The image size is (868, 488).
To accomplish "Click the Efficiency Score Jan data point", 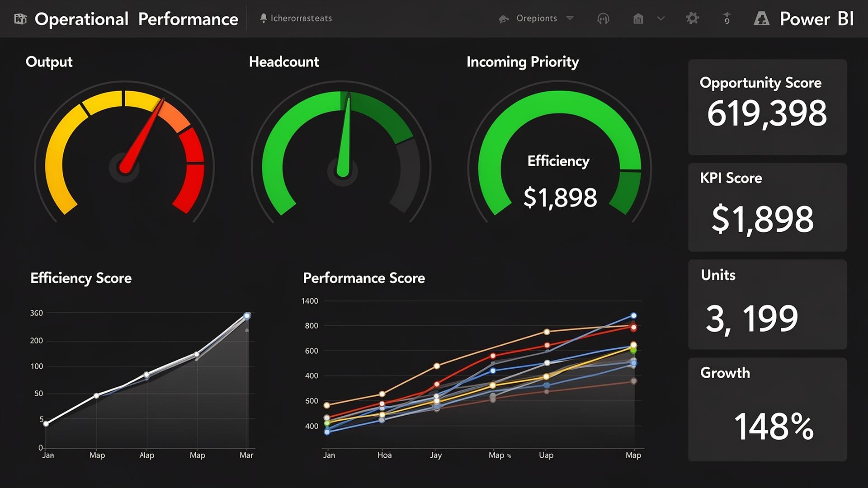I will coord(46,424).
